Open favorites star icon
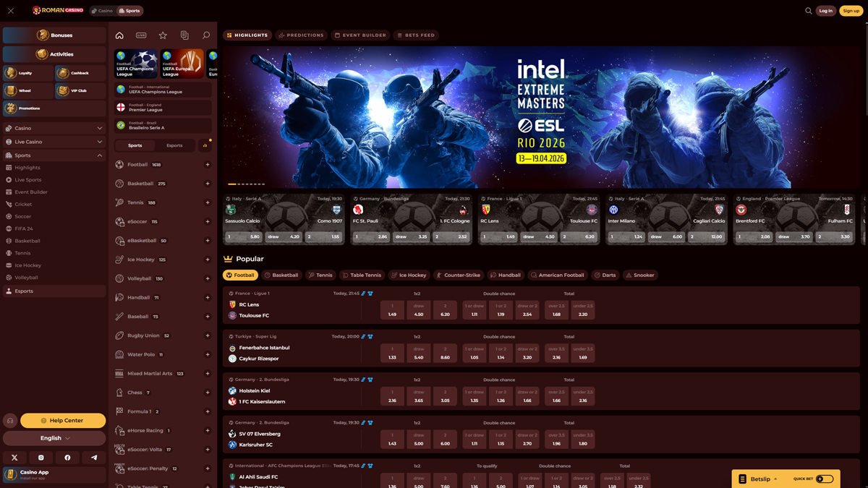This screenshot has width=868, height=488. [163, 35]
